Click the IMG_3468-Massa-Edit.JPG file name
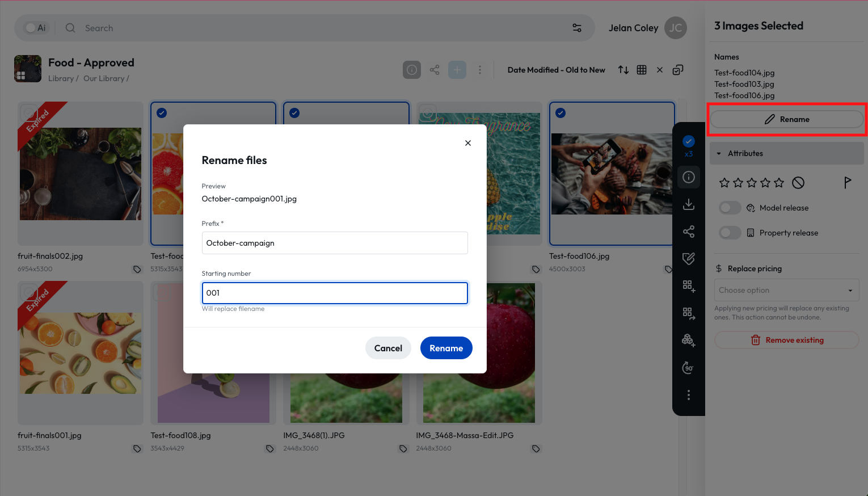This screenshot has height=496, width=868. coord(465,435)
